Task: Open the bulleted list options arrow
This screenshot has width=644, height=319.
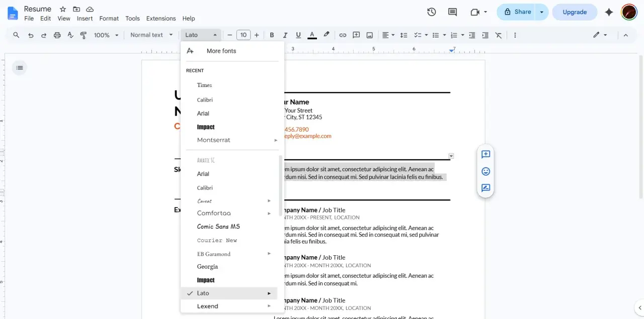Action: (x=445, y=35)
